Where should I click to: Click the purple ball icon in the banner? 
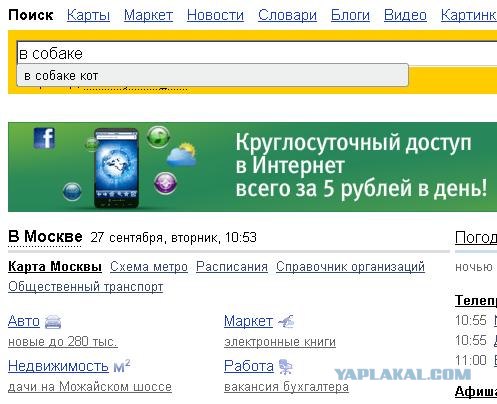(x=165, y=183)
